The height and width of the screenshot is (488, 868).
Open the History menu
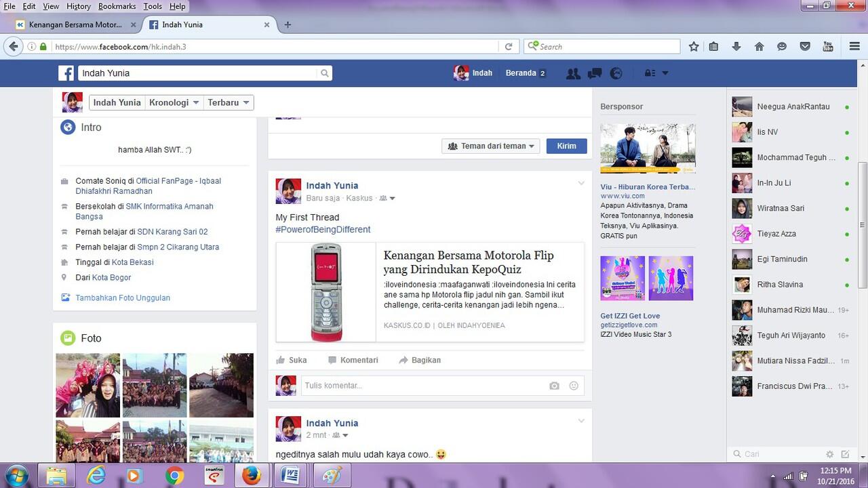click(78, 6)
